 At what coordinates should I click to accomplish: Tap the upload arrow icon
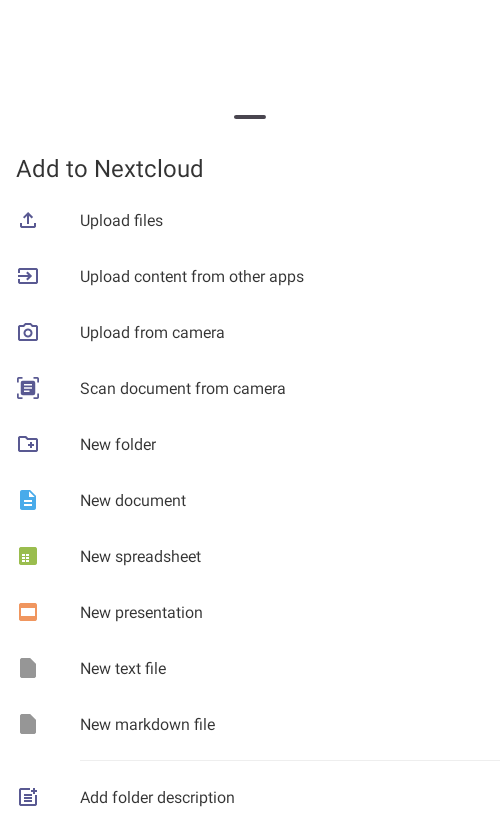pyautogui.click(x=28, y=220)
